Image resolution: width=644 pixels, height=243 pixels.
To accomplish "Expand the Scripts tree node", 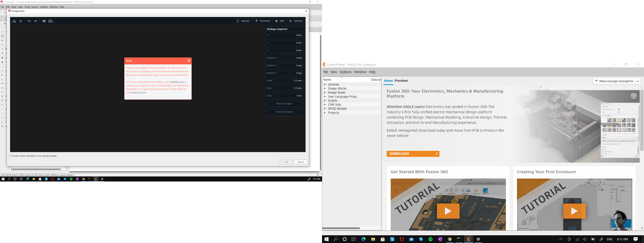I will 325,100.
